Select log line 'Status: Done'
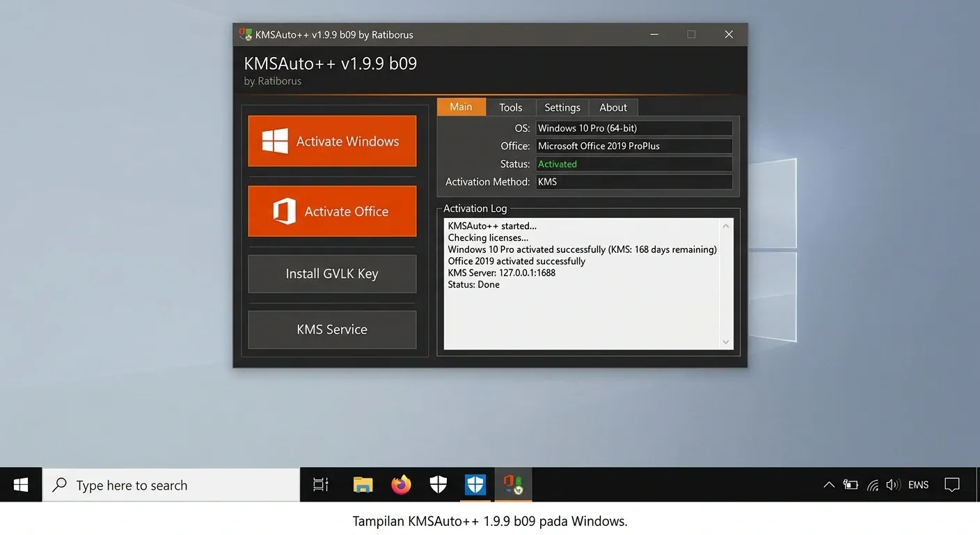Image resolution: width=980 pixels, height=535 pixels. 473,284
